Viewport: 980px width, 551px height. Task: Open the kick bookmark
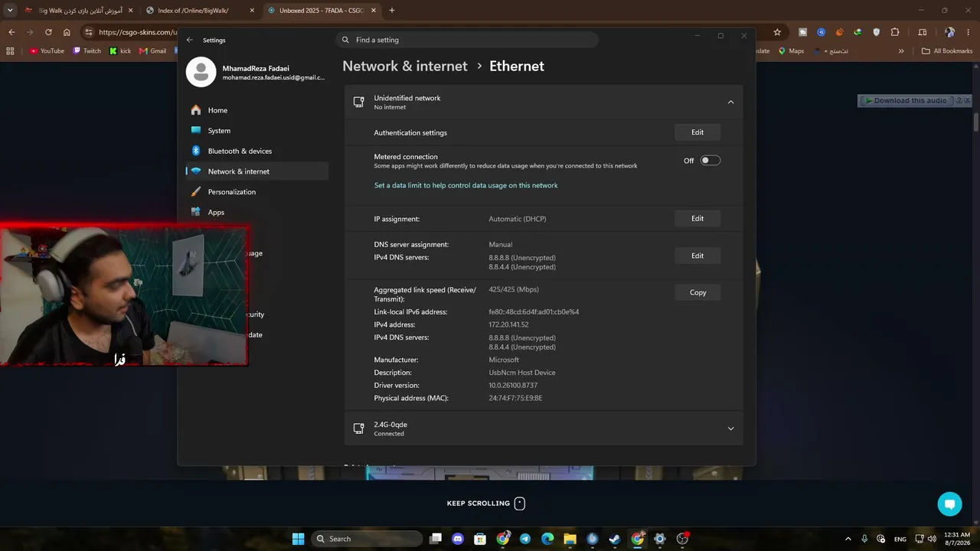[x=121, y=51]
